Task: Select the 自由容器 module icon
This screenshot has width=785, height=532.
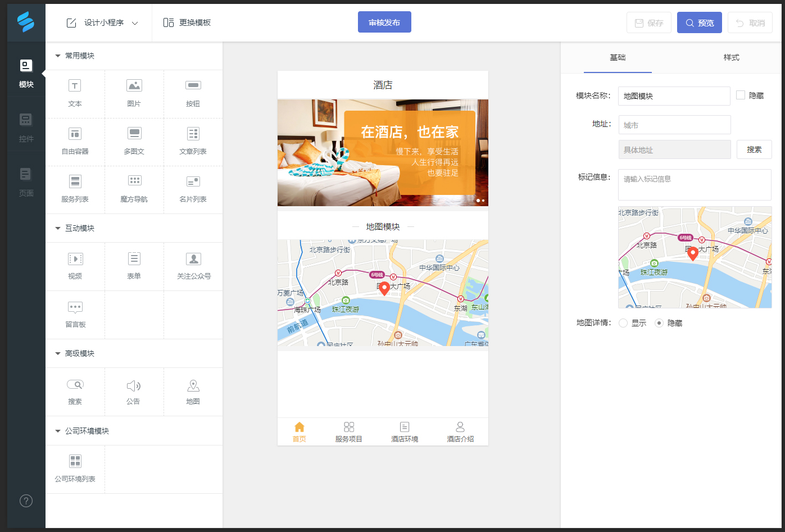Action: pyautogui.click(x=75, y=134)
